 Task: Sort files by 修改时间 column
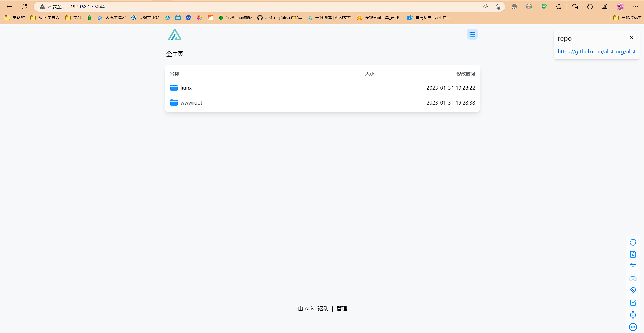pos(465,74)
